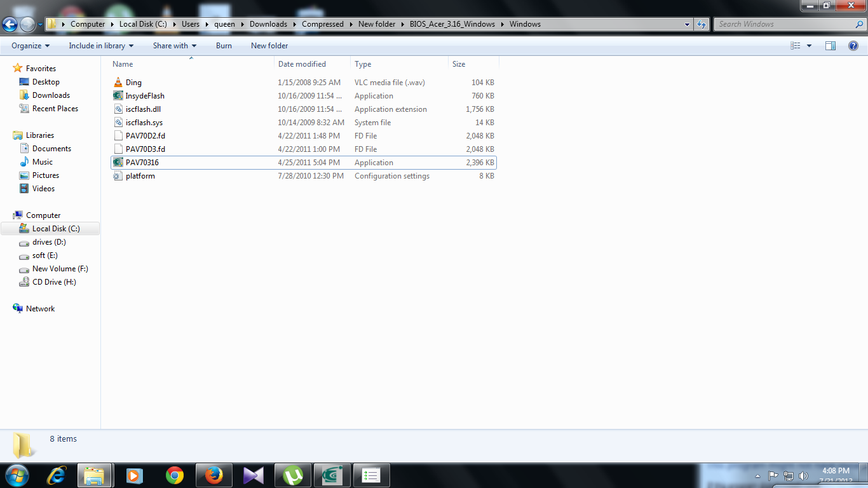868x488 pixels.
Task: Open Network in the navigation pane
Action: pyautogui.click(x=40, y=309)
